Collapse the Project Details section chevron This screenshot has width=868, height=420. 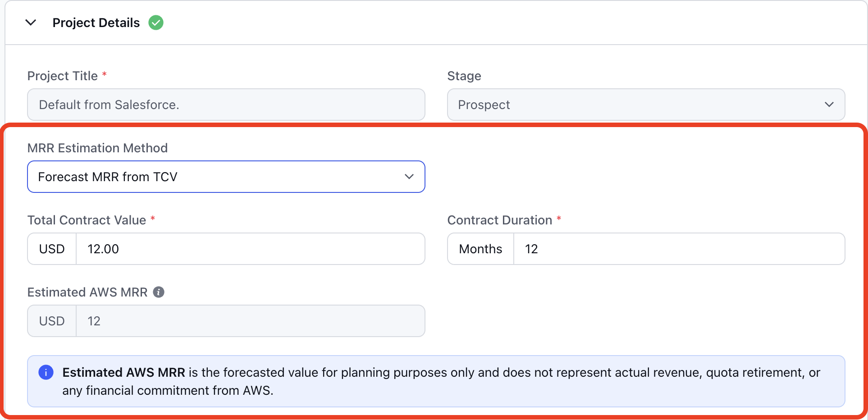click(x=31, y=23)
